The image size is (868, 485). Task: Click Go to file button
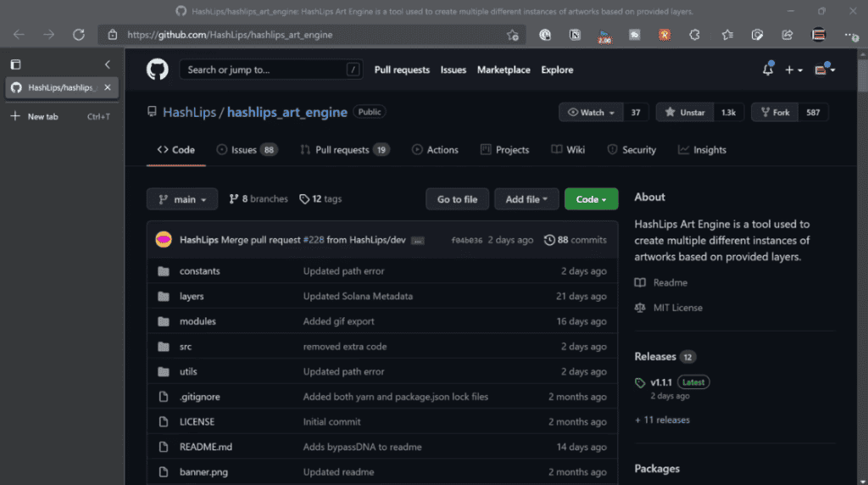(457, 199)
